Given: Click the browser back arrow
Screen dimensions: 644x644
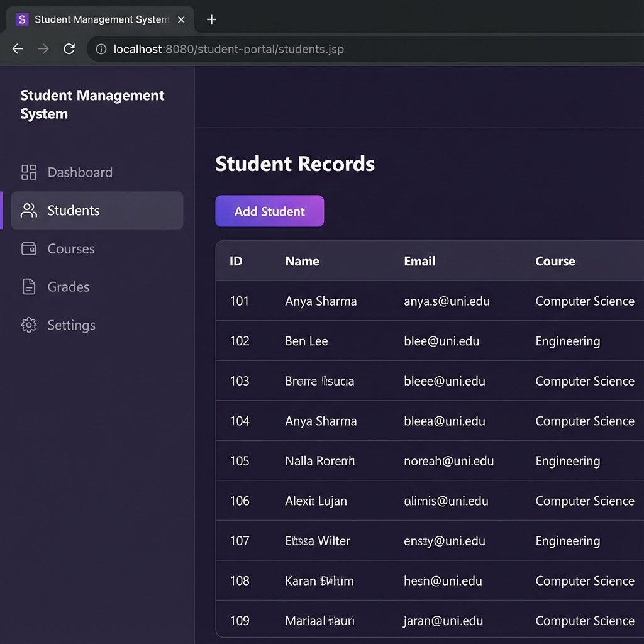Looking at the screenshot, I should pyautogui.click(x=17, y=48).
